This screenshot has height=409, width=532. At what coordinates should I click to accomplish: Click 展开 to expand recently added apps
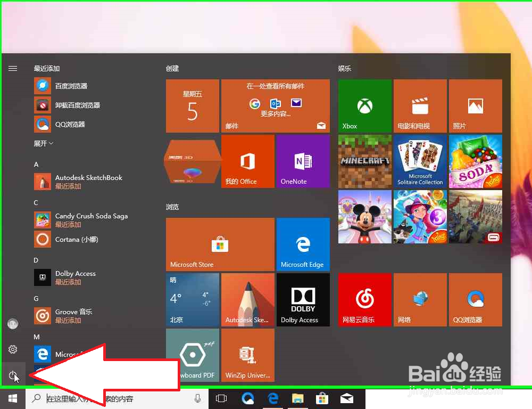coord(43,143)
